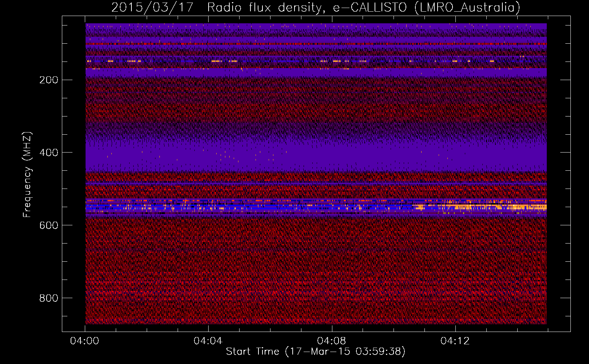Click the 400 frequency axis label
Image resolution: width=589 pixels, height=364 pixels.
(x=49, y=153)
